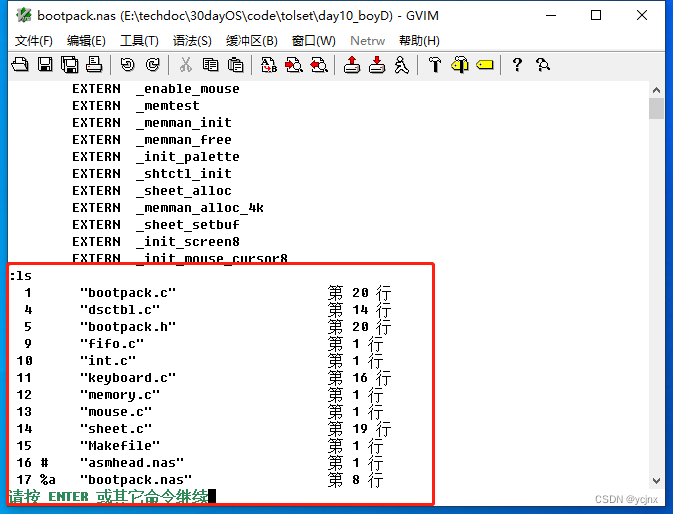The width and height of the screenshot is (673, 514).
Task: Open the 工具(T) menu
Action: coord(139,41)
